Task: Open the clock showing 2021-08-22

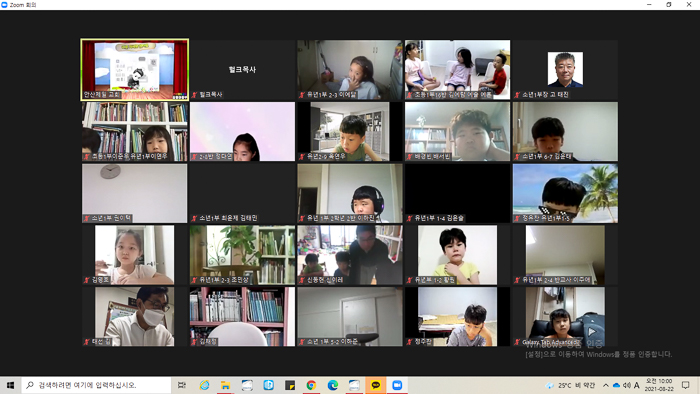Action: click(x=659, y=385)
